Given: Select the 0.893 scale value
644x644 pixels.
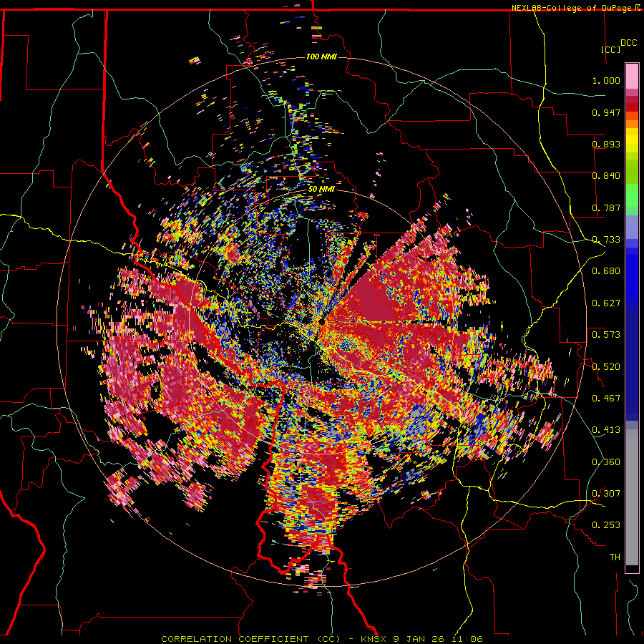Looking at the screenshot, I should point(606,144).
